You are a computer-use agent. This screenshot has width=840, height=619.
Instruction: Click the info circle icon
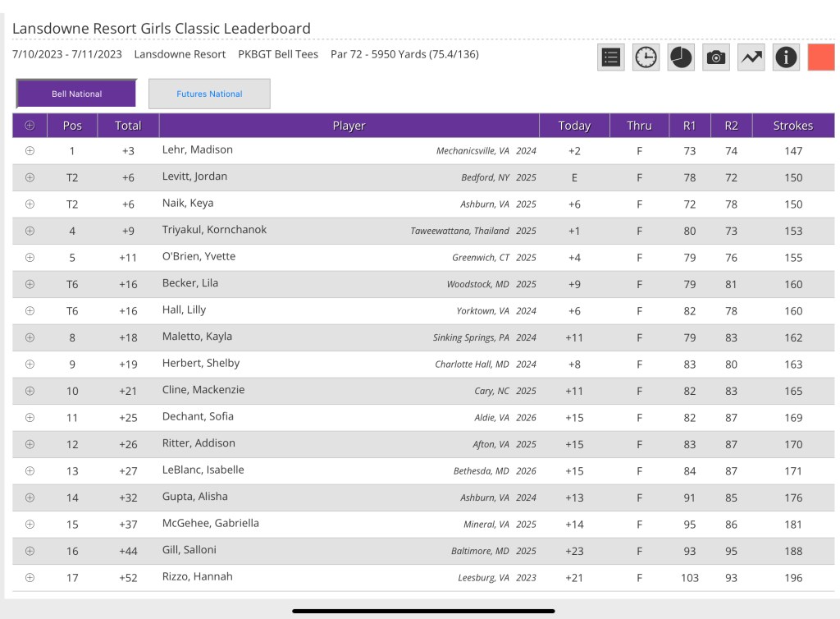click(x=786, y=57)
